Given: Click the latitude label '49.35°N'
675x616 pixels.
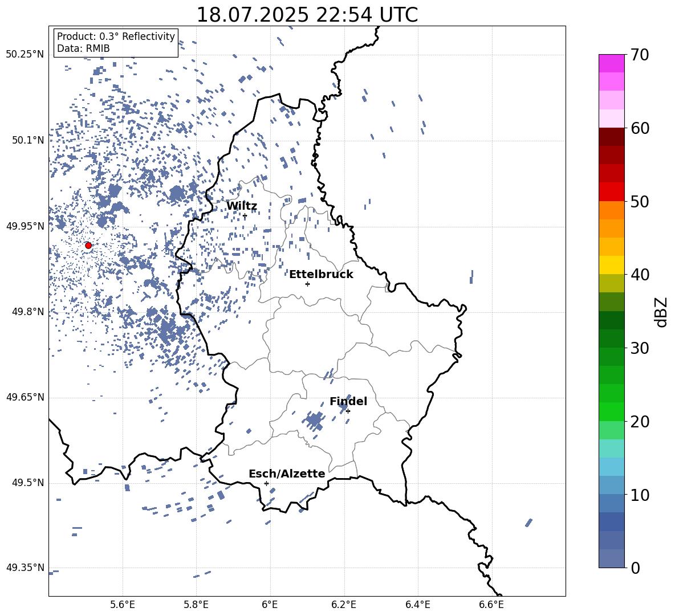Looking at the screenshot, I should tap(25, 568).
